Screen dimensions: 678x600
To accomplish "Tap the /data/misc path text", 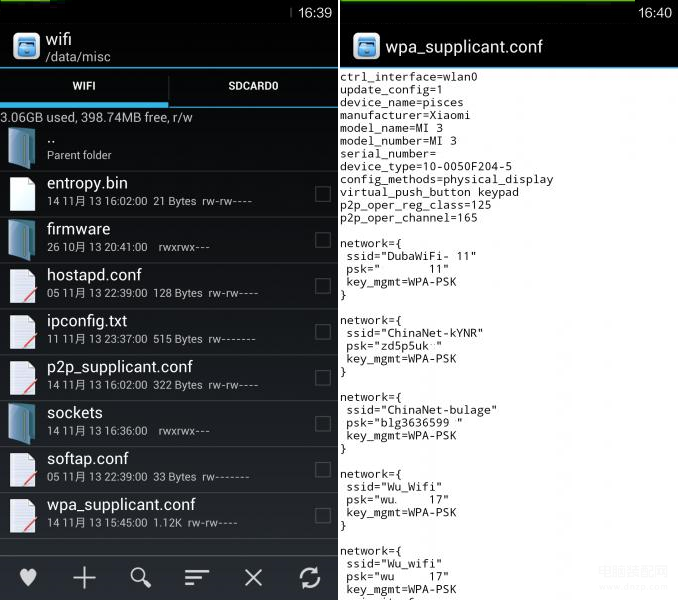I will click(78, 57).
